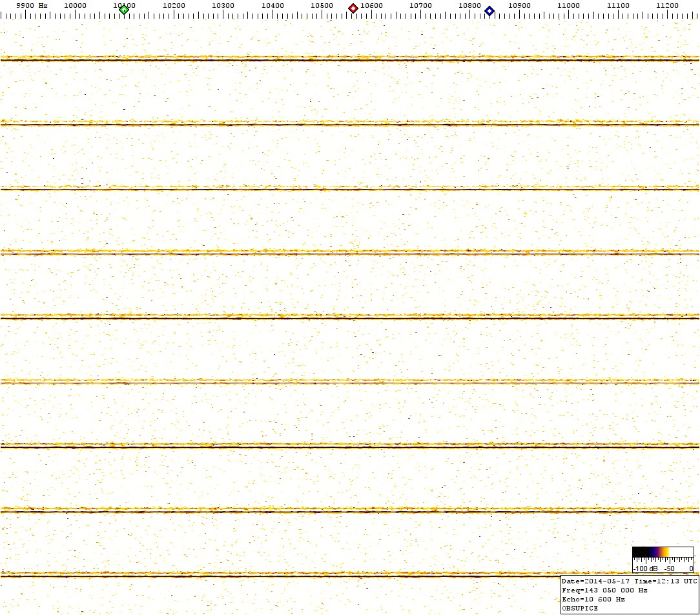Select the Freq=143 050 000 Hz text
Viewport: 700px width, 615px height.
click(604, 590)
